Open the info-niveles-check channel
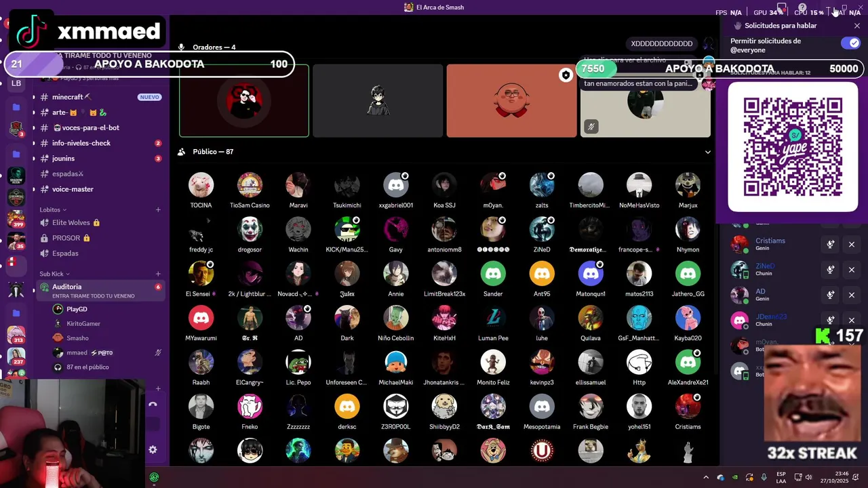868x488 pixels. (100, 143)
